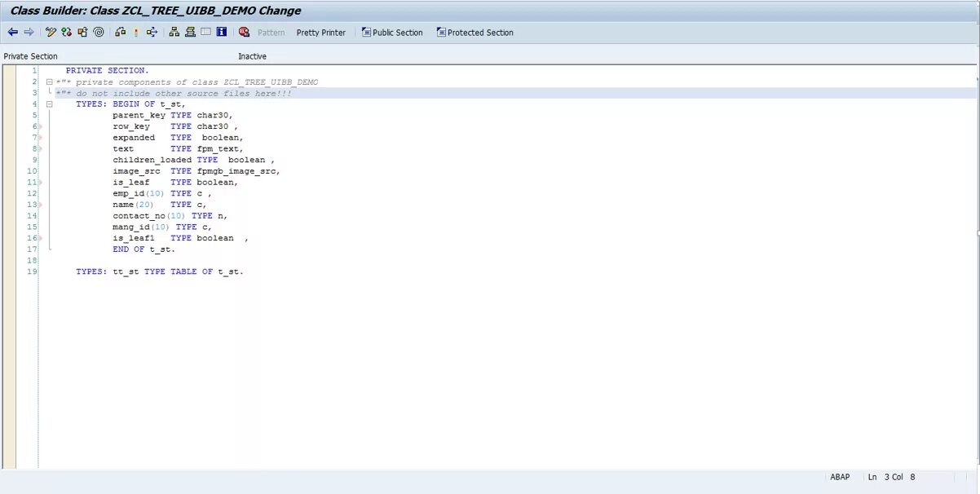Collapse the TYPES: BEGIN OF t_st block
The width and height of the screenshot is (980, 494).
[49, 104]
